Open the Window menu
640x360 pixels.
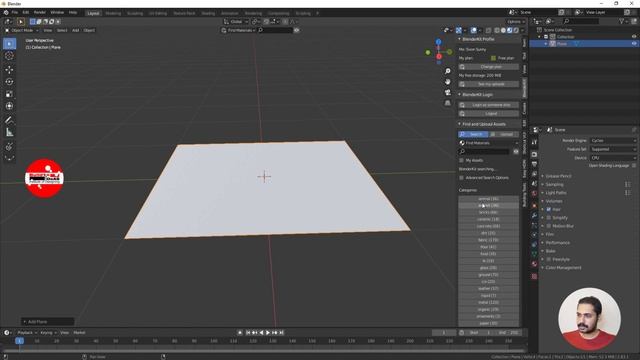[x=57, y=13]
